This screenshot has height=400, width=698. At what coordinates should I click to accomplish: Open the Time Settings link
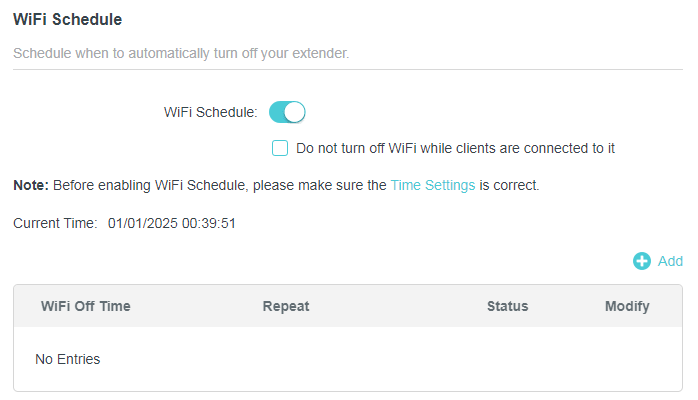[432, 185]
